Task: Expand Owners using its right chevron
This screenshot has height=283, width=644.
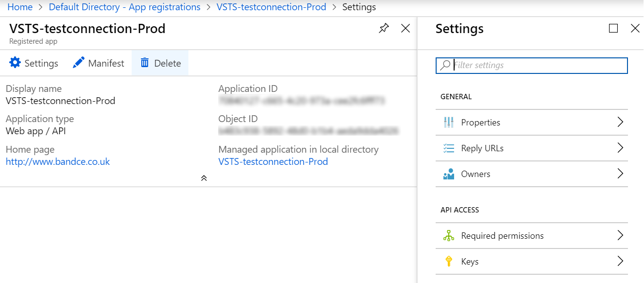Action: (620, 174)
